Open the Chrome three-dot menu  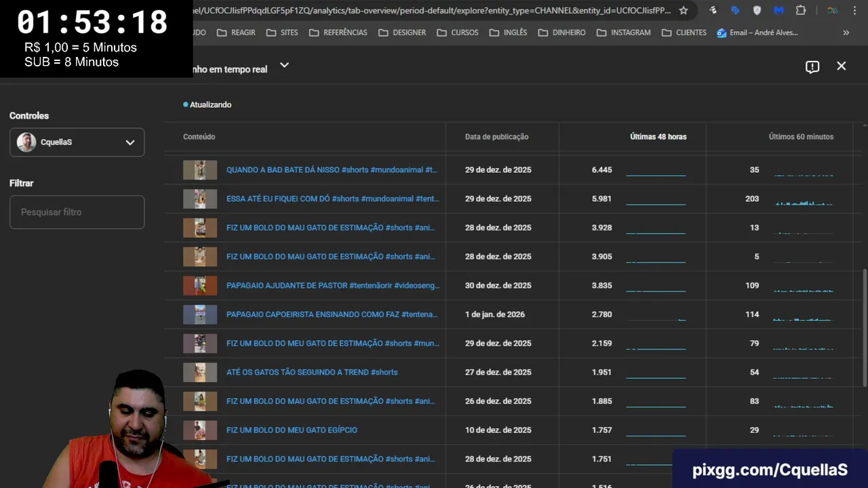click(854, 10)
